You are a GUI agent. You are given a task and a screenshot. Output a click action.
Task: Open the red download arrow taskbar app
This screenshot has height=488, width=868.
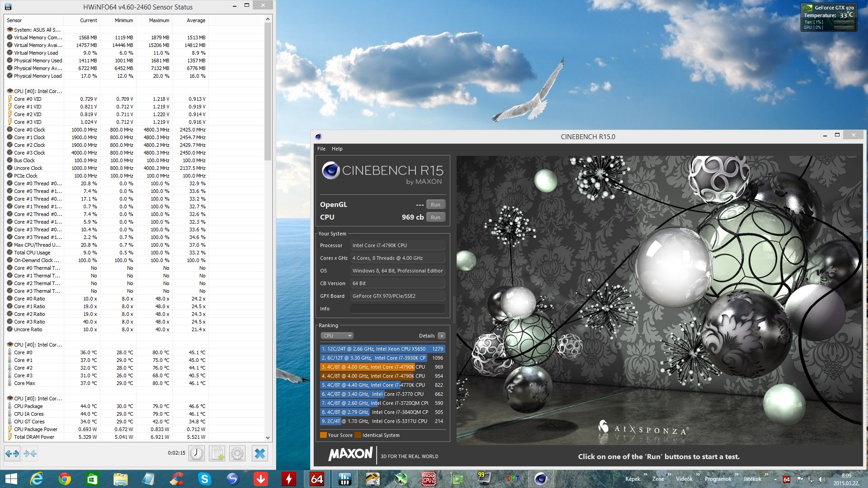tap(260, 479)
